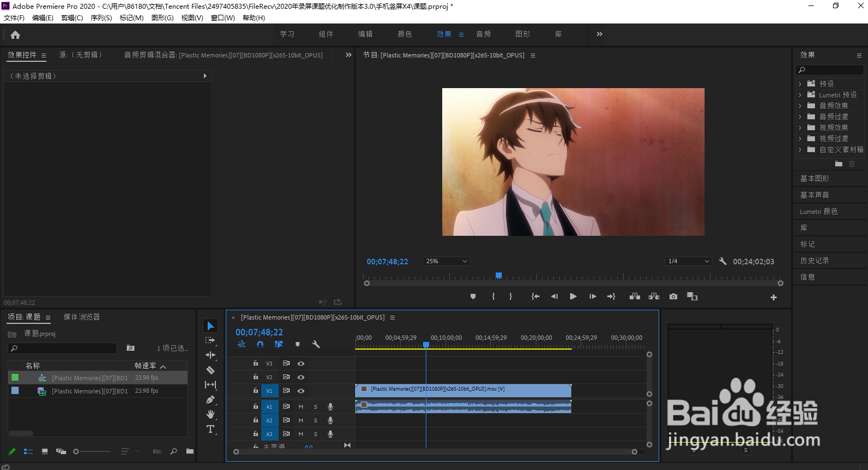Select the Pen tool in the tools panel

click(210, 400)
